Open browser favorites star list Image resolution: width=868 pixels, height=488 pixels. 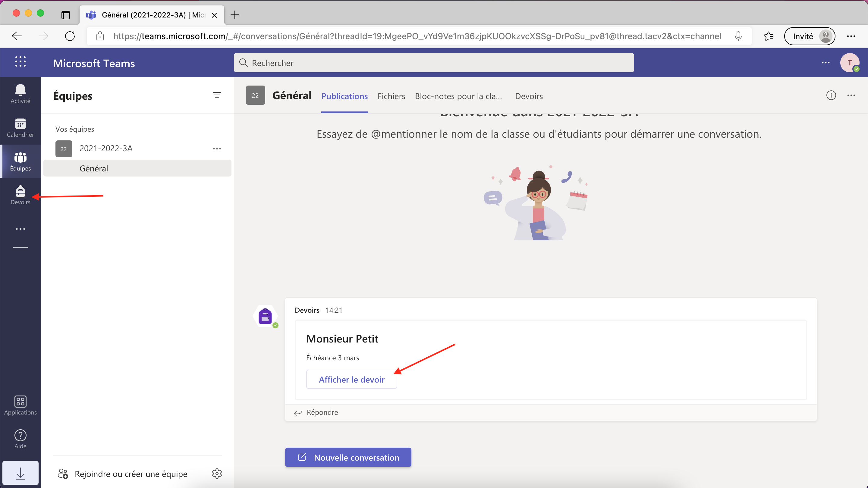pos(769,36)
